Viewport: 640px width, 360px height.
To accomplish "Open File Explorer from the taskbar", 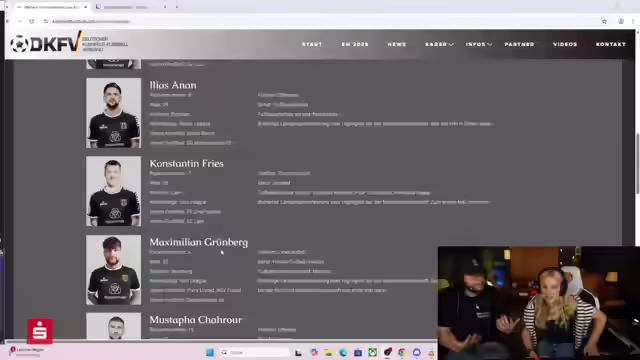I will click(329, 352).
